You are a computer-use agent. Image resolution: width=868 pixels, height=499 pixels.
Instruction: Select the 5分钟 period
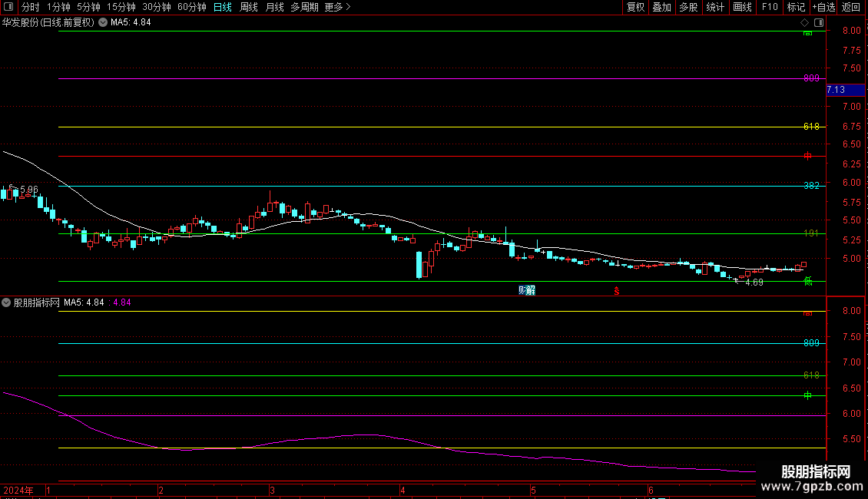point(88,7)
